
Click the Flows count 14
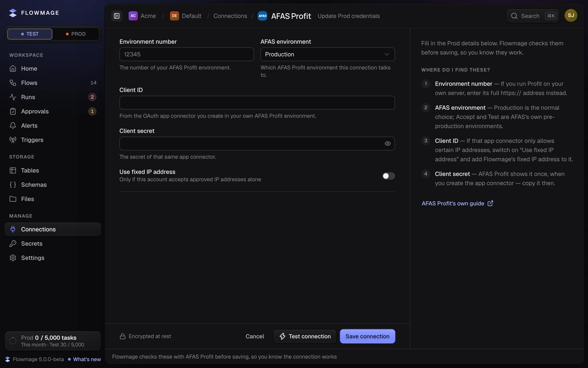(93, 83)
